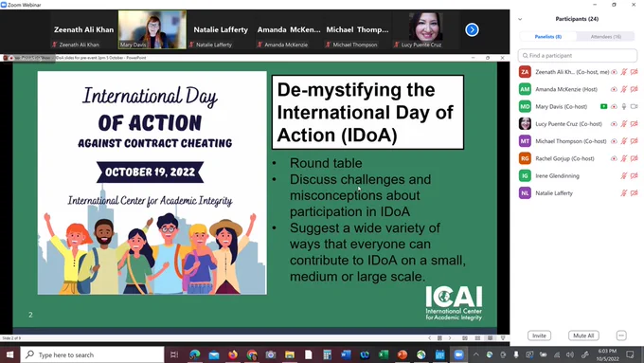Screen dimensions: 644x363
Task: Click PowerPoint Slide Sorter view icon
Action: click(477, 338)
